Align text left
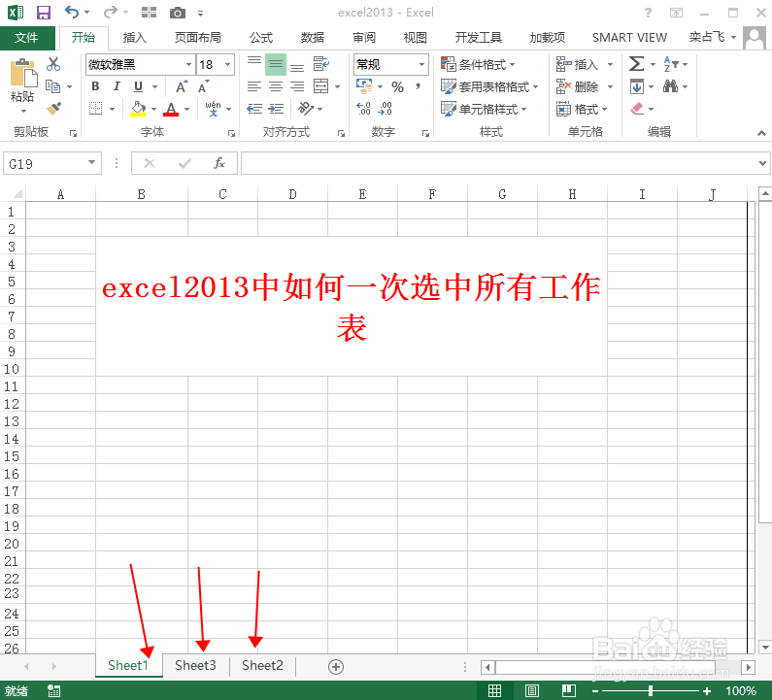Viewport: 772px width, 700px height. pyautogui.click(x=254, y=86)
